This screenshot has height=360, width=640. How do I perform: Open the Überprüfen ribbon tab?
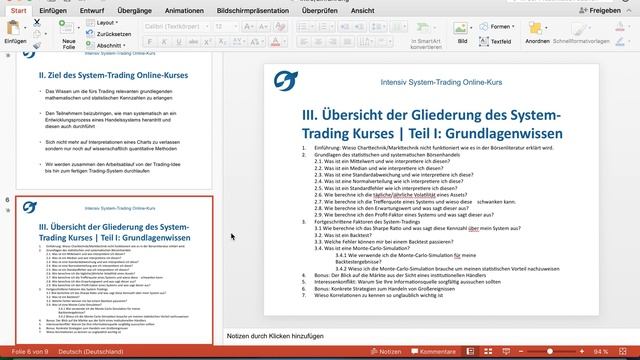pos(320,11)
